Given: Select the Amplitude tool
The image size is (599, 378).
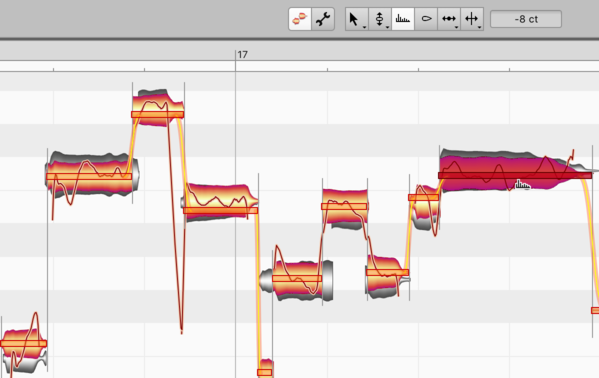Looking at the screenshot, I should [x=426, y=19].
